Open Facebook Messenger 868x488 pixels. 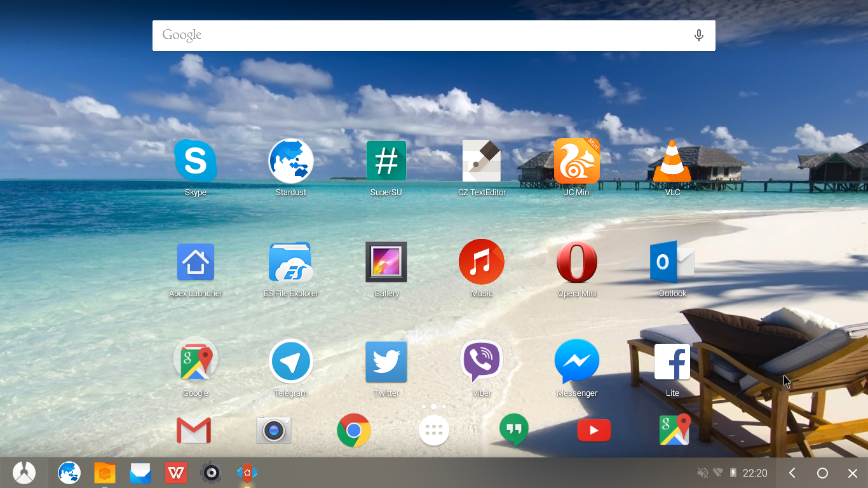(577, 361)
